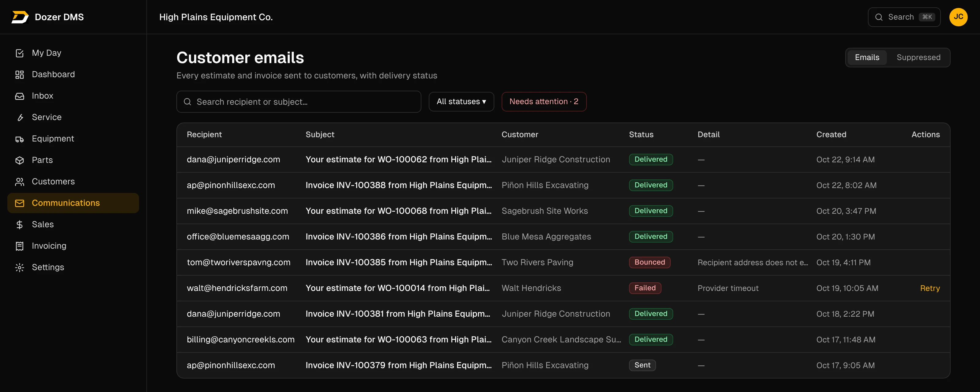Click magnifier icon in recipient search field
Image resolution: width=980 pixels, height=392 pixels.
click(x=187, y=102)
